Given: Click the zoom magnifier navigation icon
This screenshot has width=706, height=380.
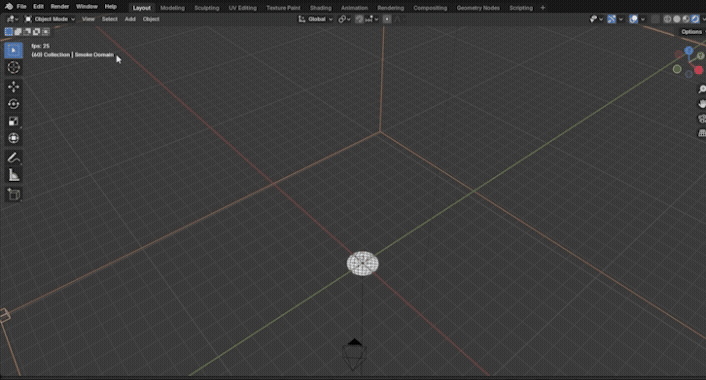Looking at the screenshot, I should (x=701, y=89).
